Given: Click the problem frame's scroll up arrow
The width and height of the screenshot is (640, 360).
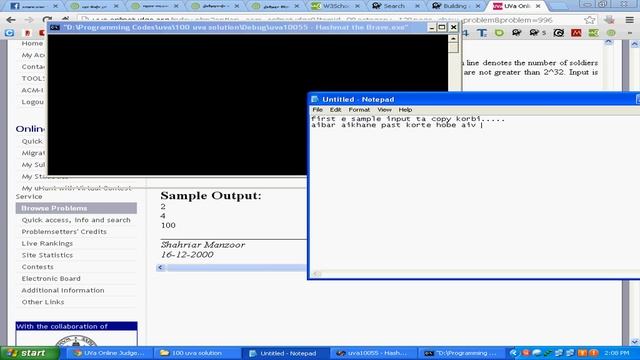Looking at the screenshot, I should click(x=608, y=42).
